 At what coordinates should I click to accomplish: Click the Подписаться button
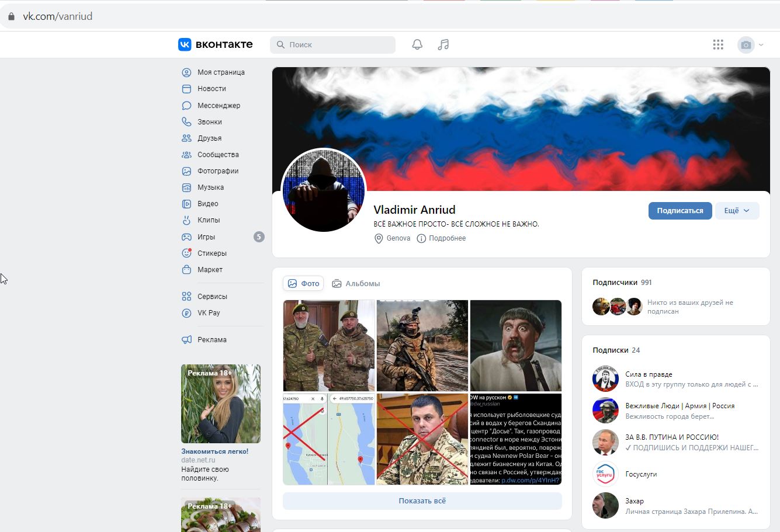(x=680, y=211)
